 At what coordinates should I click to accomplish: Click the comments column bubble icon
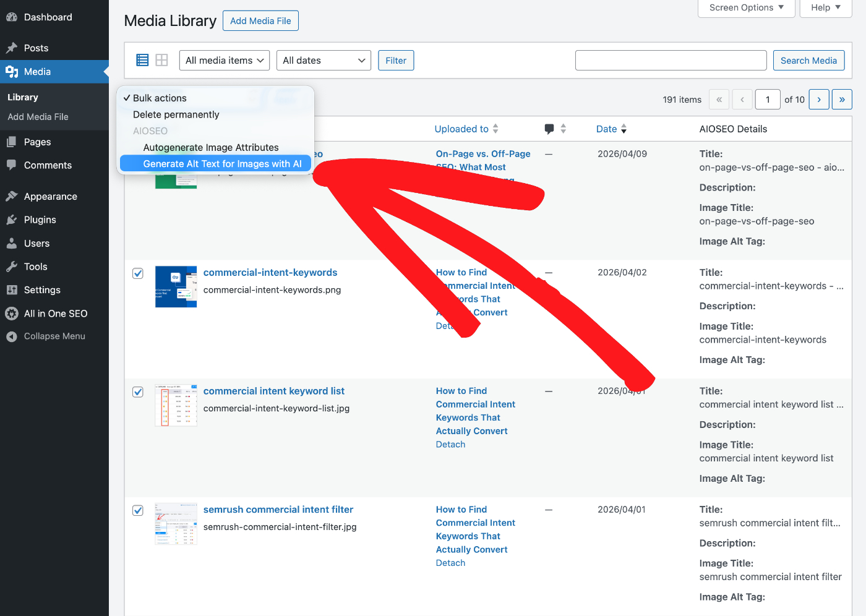tap(549, 129)
